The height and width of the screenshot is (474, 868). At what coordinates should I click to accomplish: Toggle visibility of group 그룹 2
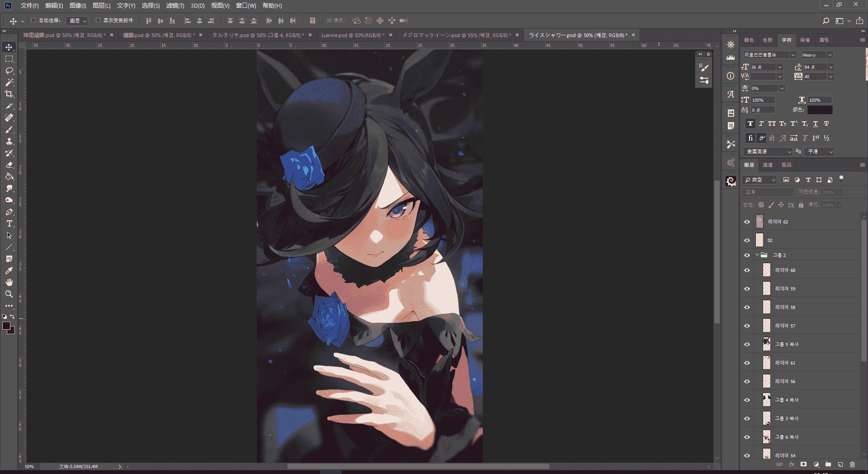pyautogui.click(x=747, y=255)
